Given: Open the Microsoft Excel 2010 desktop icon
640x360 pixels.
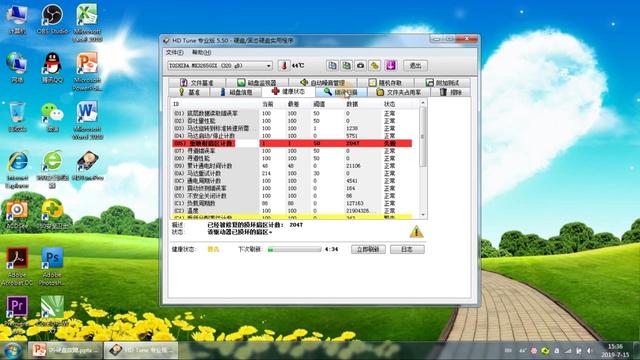Looking at the screenshot, I should (87, 23).
